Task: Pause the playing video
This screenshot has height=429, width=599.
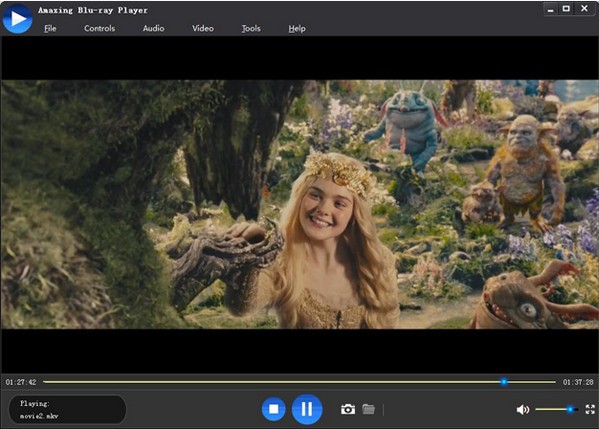Action: click(x=307, y=409)
